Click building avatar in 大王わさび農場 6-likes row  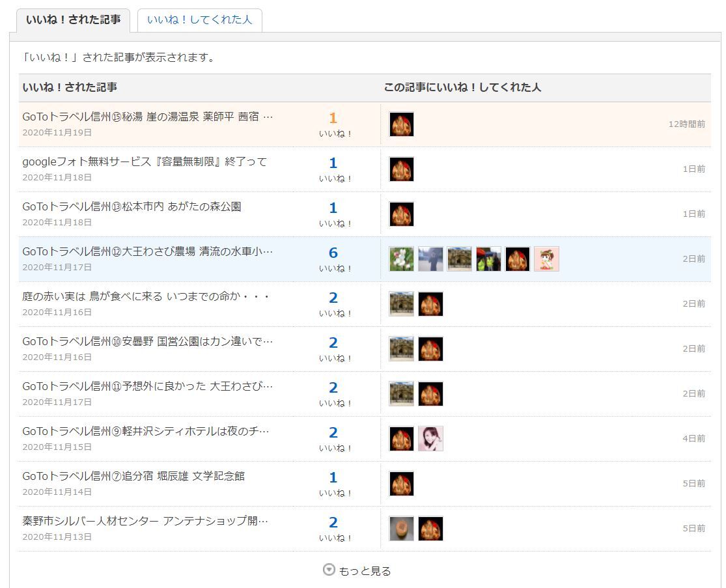(459, 259)
